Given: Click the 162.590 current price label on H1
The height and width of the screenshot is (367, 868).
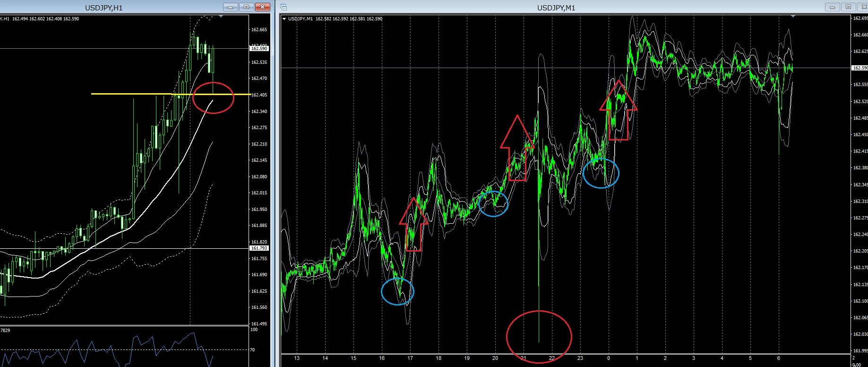Looking at the screenshot, I should 259,48.
